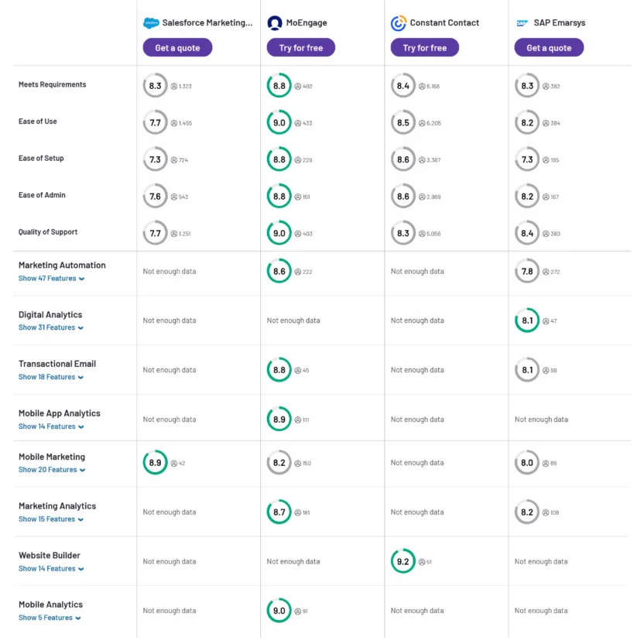The width and height of the screenshot is (644, 644).
Task: Click Get a quote for SAP Emarsys
Action: [x=549, y=47]
